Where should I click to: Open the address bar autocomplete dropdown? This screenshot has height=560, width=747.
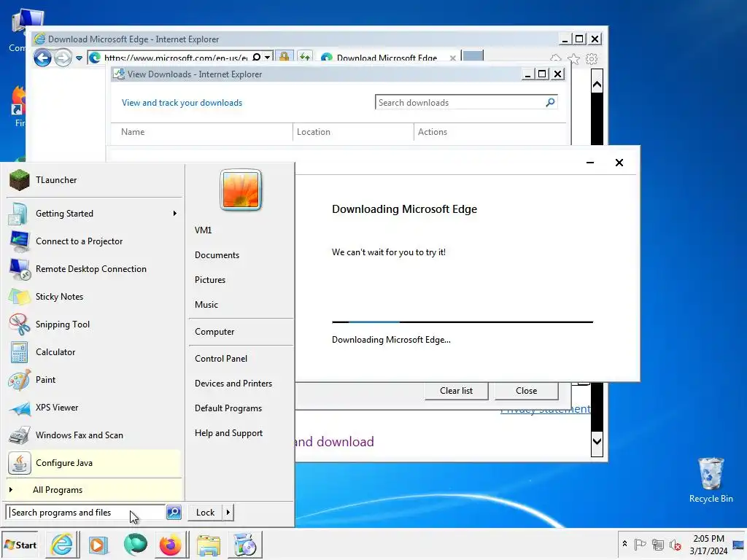[268, 58]
